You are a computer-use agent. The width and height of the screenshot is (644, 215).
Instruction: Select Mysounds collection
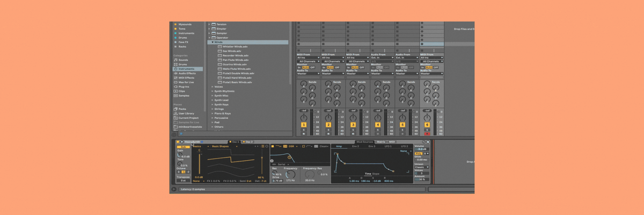[185, 24]
